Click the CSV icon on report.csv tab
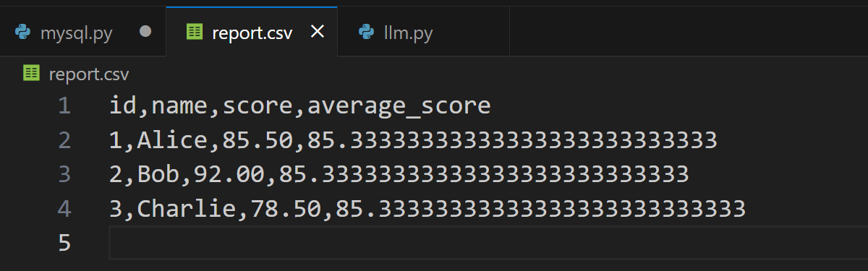868x271 pixels. pos(195,32)
